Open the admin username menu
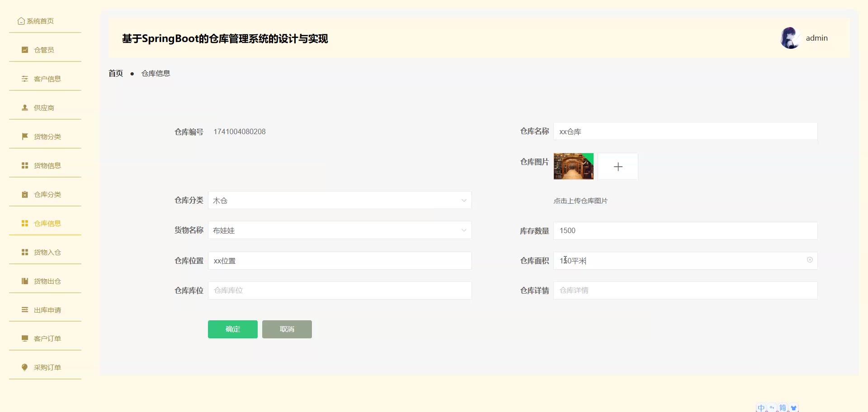 (817, 38)
